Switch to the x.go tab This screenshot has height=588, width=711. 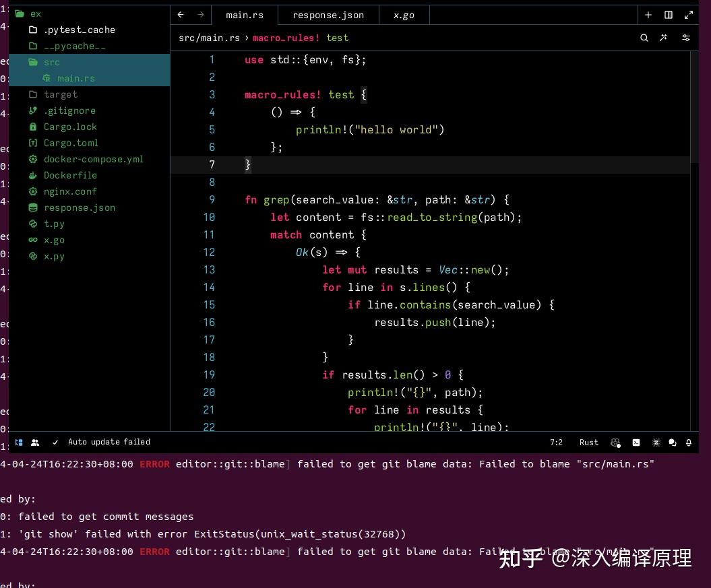pyautogui.click(x=404, y=15)
